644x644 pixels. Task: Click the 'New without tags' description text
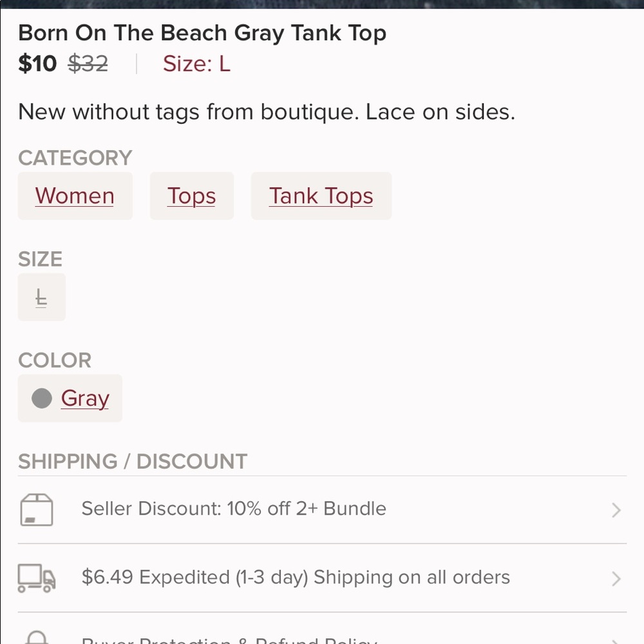click(267, 112)
